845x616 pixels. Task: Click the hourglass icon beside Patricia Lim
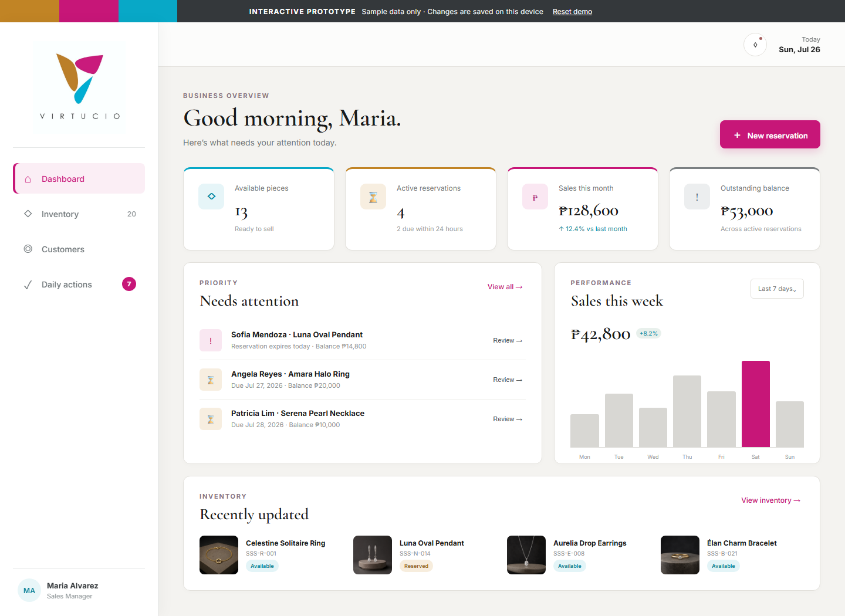211,419
